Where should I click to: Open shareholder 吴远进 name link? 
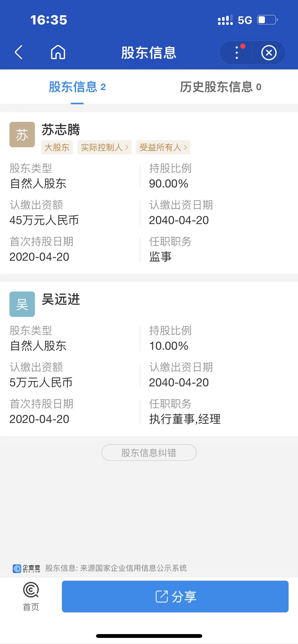(61, 299)
